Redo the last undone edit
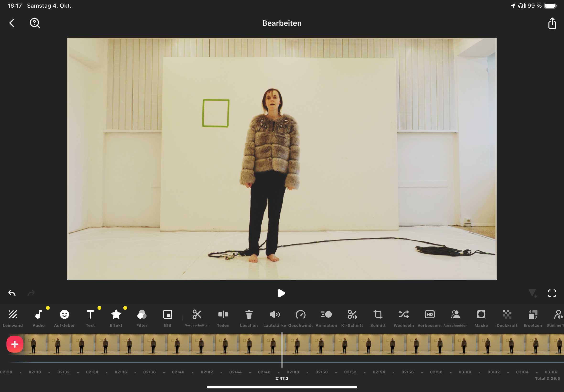 click(31, 293)
